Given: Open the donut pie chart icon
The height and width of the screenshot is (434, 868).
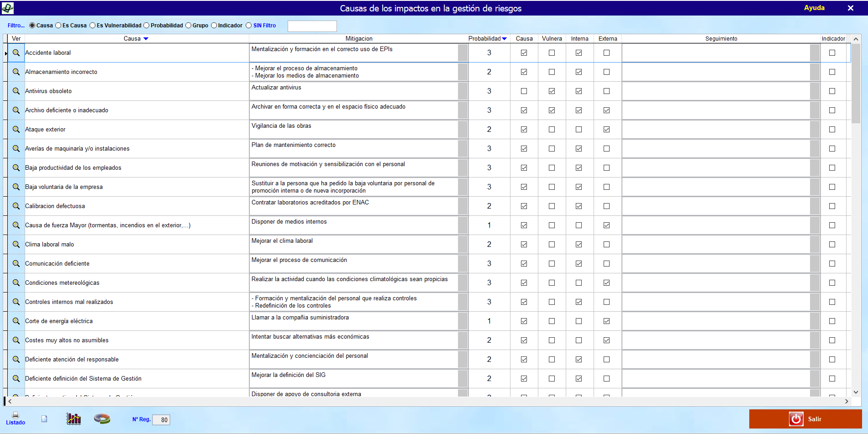Looking at the screenshot, I should 102,418.
